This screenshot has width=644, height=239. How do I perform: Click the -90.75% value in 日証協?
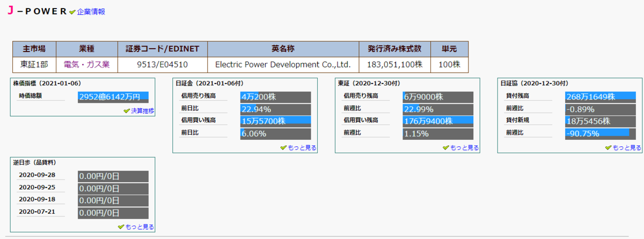tap(601, 134)
